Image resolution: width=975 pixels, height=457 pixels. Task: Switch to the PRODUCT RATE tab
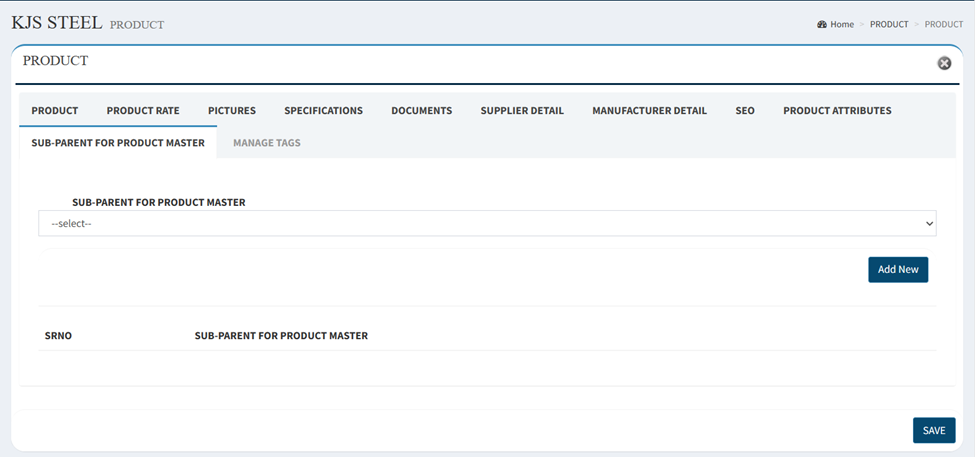[143, 111]
